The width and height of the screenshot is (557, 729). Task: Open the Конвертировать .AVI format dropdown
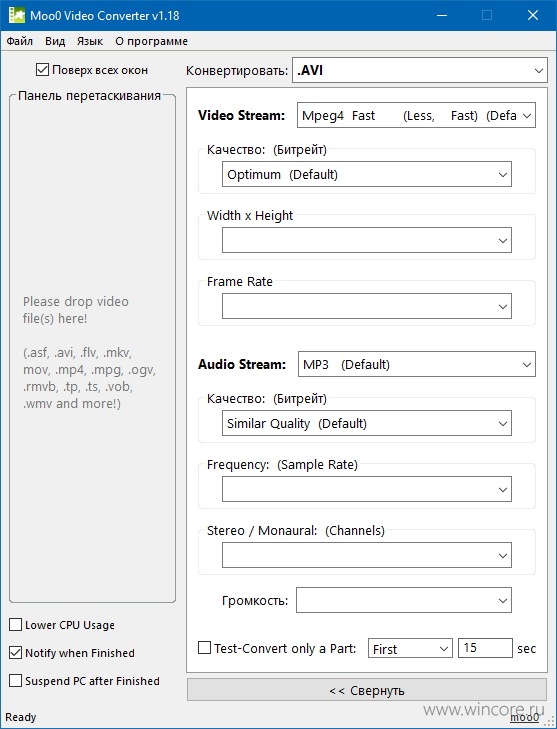[419, 70]
